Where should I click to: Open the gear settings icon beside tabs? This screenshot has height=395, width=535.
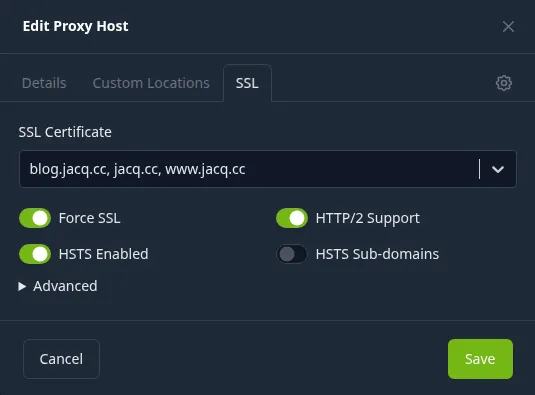click(x=504, y=83)
